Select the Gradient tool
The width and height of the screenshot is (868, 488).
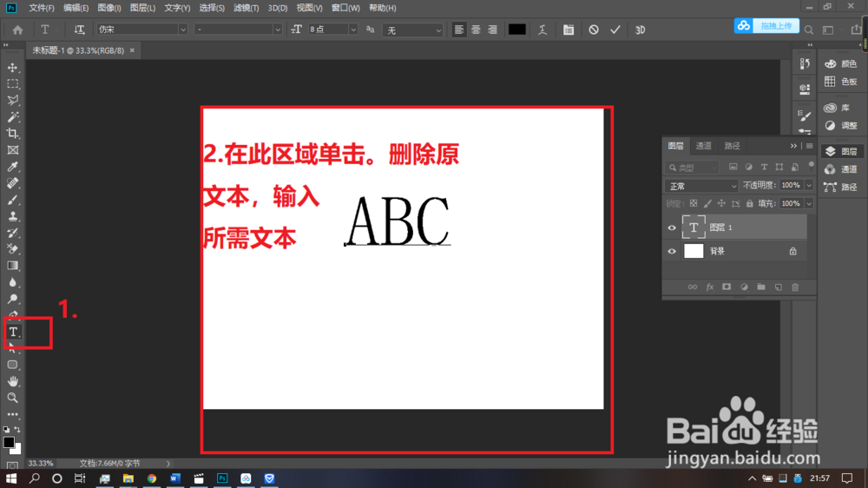(x=12, y=266)
